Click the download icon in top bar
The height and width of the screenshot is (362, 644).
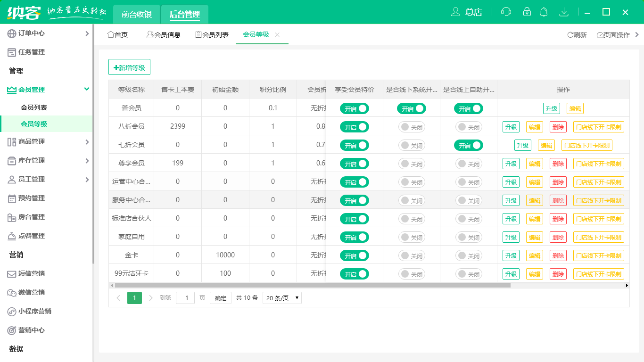(564, 12)
